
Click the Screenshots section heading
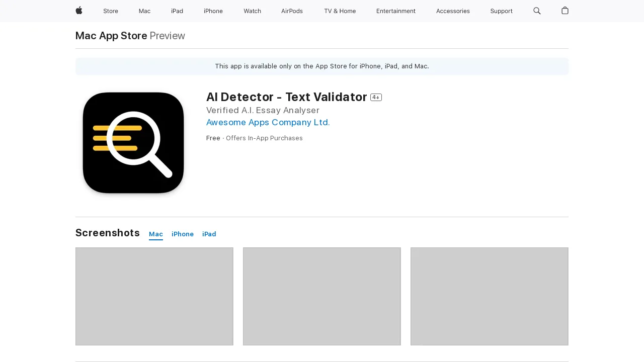[108, 233]
